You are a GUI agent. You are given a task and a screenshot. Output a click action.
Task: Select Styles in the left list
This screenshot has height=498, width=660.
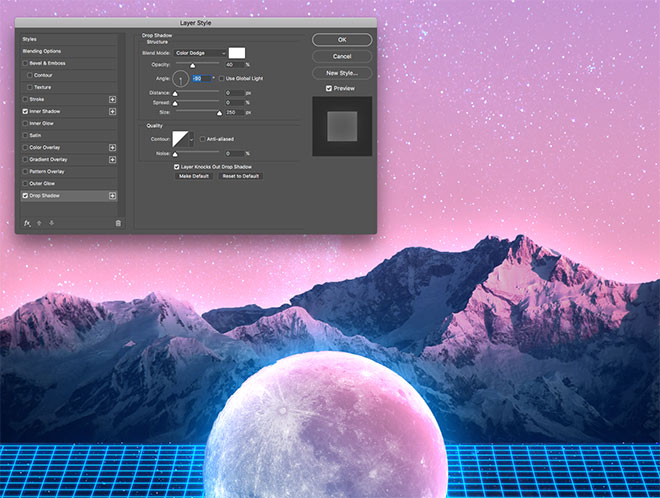[69, 39]
